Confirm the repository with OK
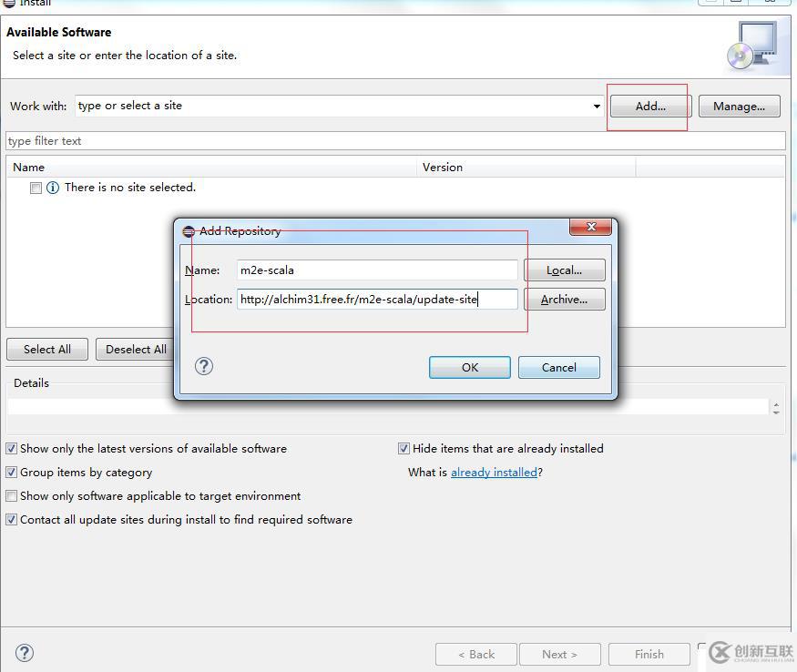 pos(470,367)
